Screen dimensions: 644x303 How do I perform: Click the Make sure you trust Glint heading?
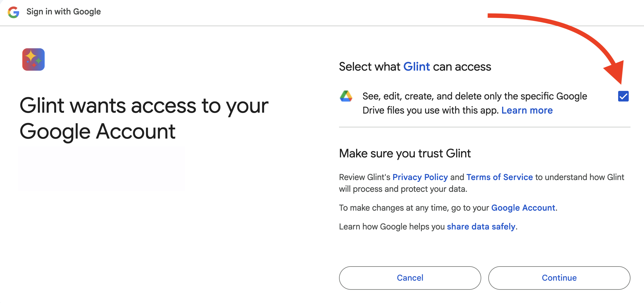click(x=405, y=154)
